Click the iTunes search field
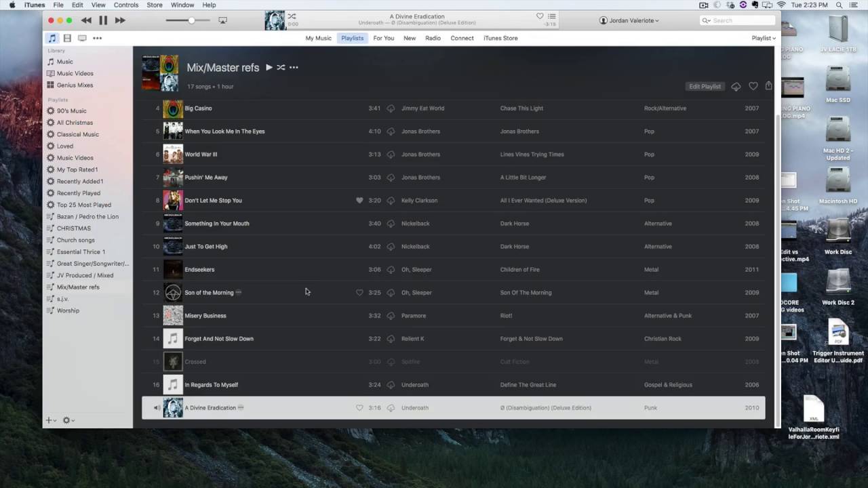This screenshot has height=488, width=868. (x=738, y=20)
